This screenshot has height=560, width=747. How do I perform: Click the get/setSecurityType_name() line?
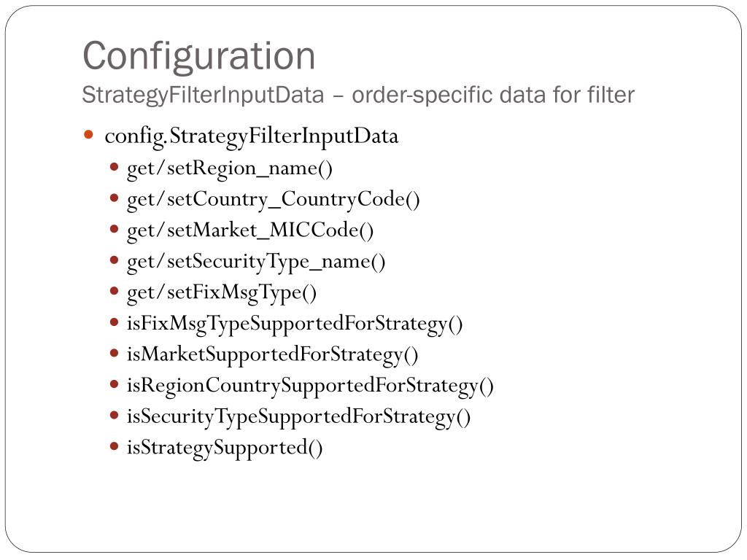click(256, 262)
